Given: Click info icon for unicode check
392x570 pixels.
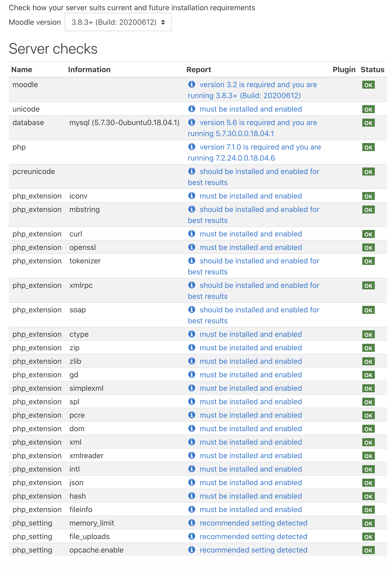Looking at the screenshot, I should tap(192, 109).
